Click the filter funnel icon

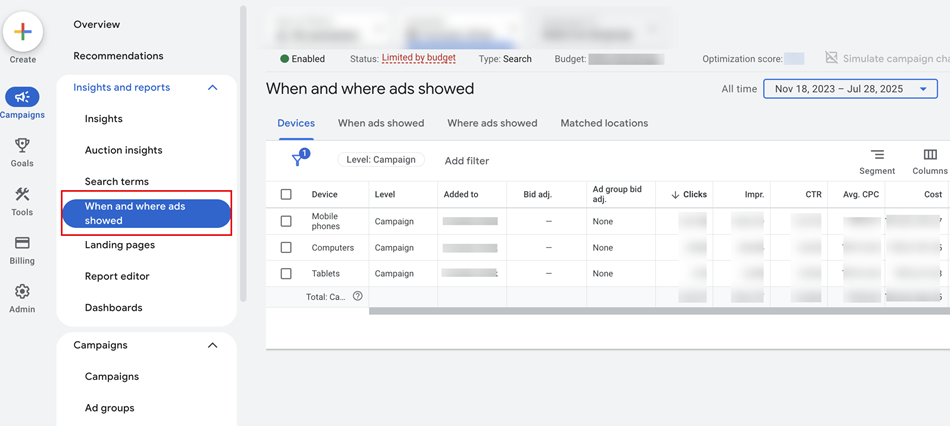pyautogui.click(x=297, y=160)
